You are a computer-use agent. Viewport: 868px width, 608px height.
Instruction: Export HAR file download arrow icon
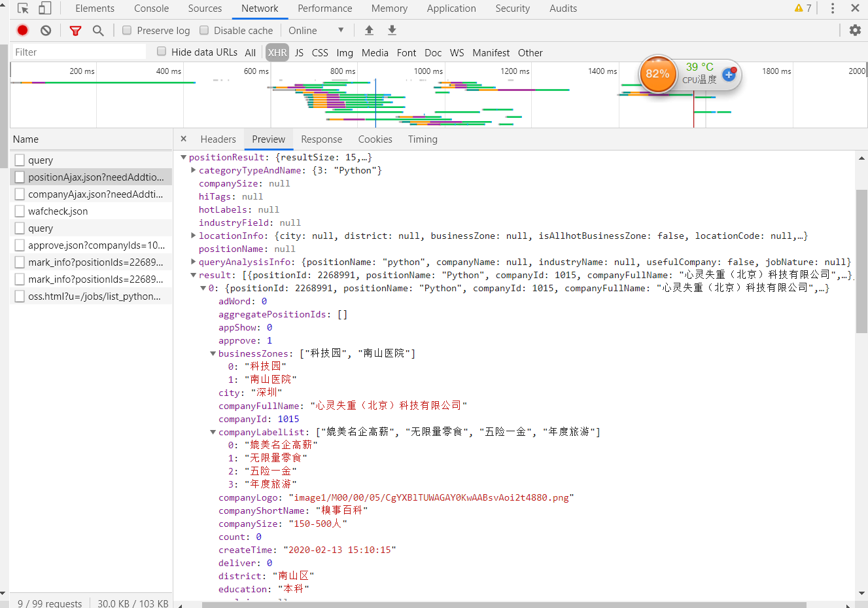[x=392, y=30]
